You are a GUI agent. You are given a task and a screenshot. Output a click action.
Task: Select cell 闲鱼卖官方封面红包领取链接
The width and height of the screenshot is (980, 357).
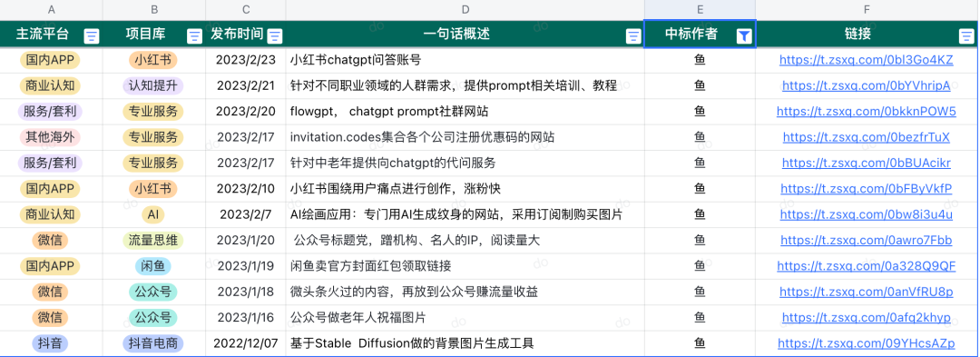point(465,266)
